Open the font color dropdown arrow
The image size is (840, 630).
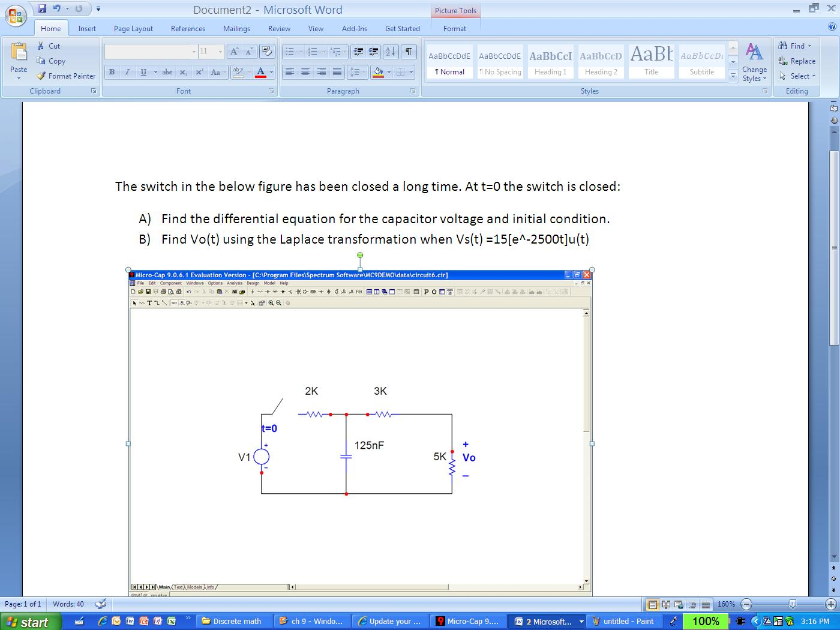271,72
